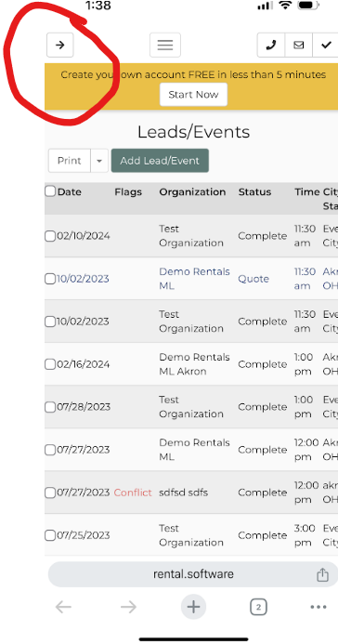Open the tabs overview showing 2
The width and height of the screenshot is (338, 644).
point(258,607)
